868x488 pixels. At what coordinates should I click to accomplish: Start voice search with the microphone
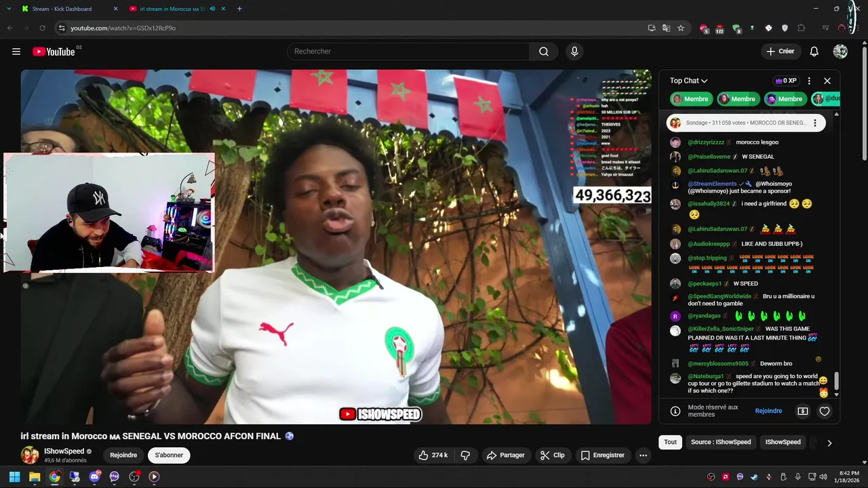(x=574, y=52)
